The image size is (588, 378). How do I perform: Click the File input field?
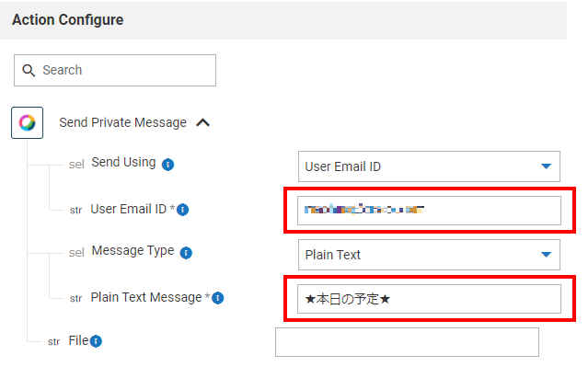[407, 341]
